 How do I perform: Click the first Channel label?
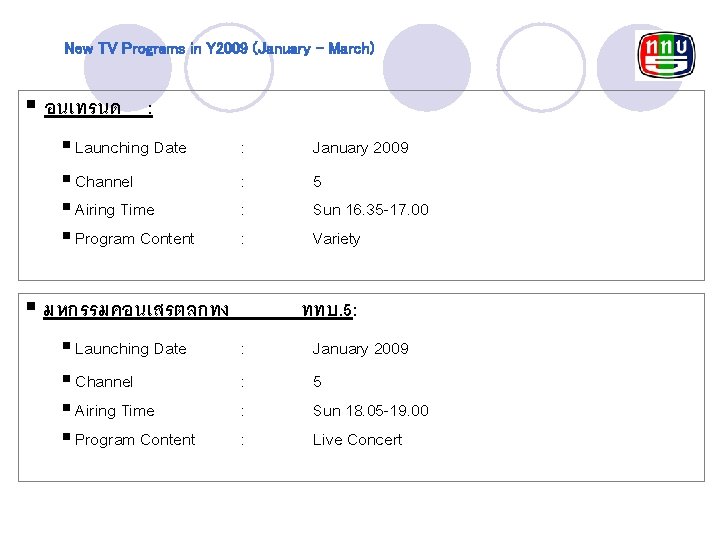104,182
